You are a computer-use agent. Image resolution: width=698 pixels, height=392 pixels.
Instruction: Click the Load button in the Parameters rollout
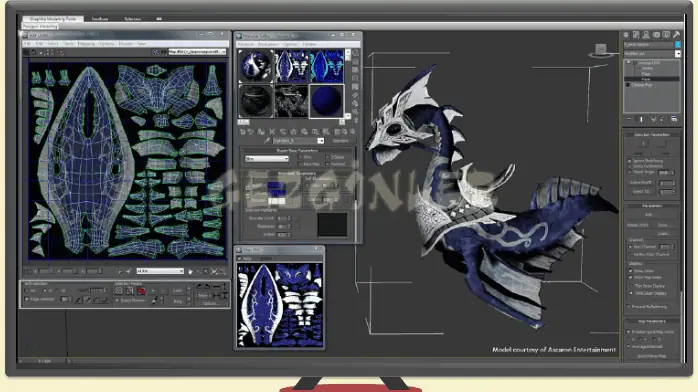pos(664,234)
